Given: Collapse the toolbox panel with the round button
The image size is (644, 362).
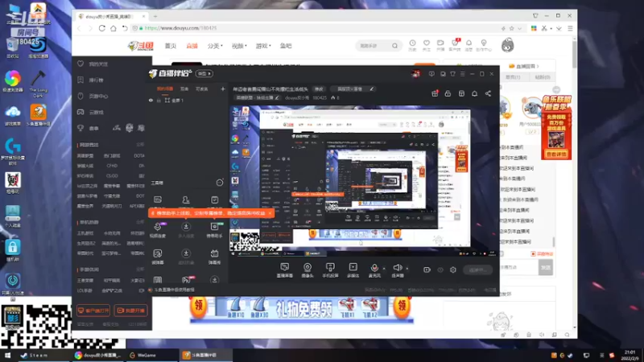Looking at the screenshot, I should pos(220,183).
